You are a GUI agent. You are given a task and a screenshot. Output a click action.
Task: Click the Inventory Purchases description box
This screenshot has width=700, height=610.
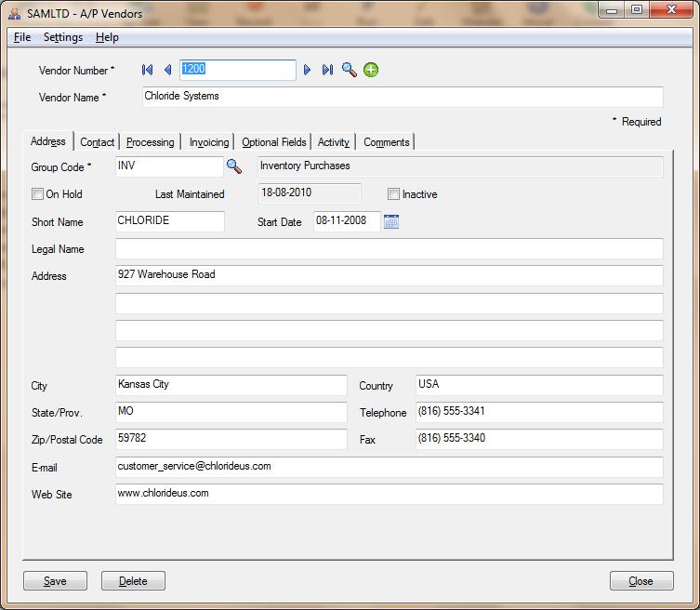pos(461,166)
